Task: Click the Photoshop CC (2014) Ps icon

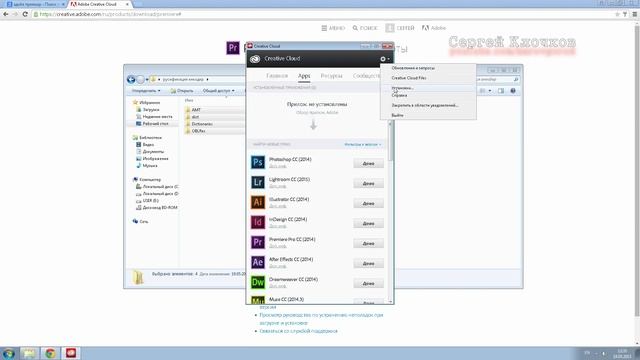Action: (258, 162)
